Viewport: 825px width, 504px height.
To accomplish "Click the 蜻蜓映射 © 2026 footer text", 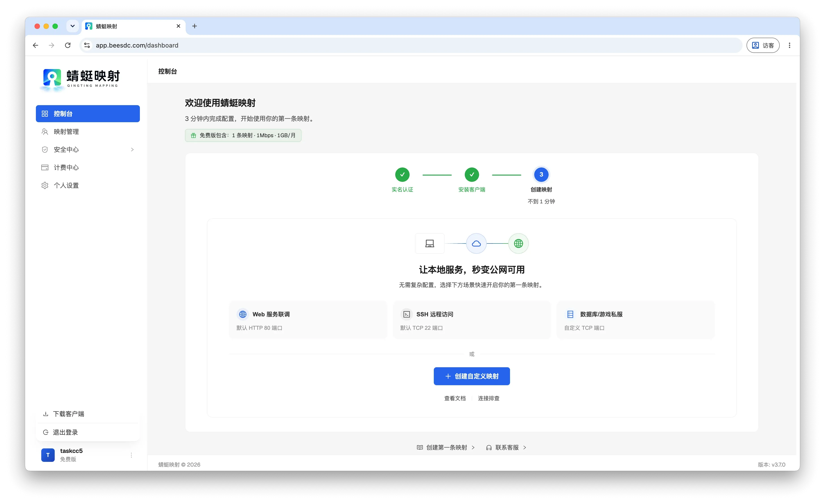I will (179, 465).
